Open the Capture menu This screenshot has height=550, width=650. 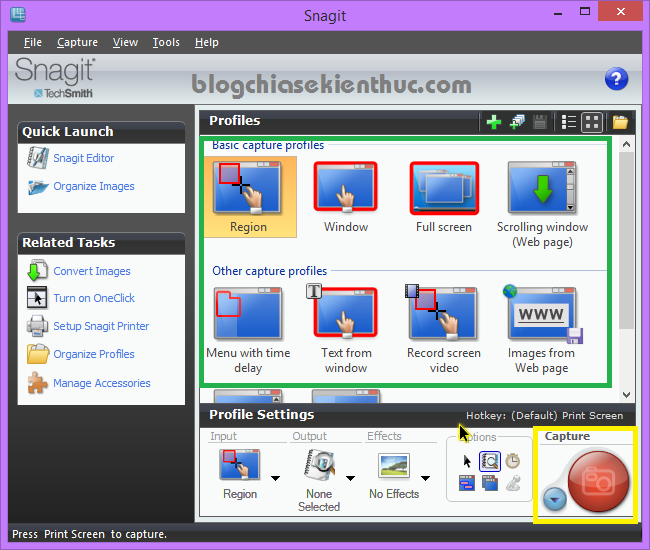tap(78, 42)
